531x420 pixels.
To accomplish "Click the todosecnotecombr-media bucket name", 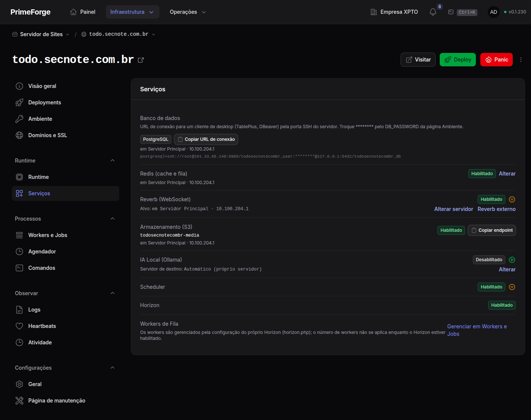I will click(x=170, y=235).
